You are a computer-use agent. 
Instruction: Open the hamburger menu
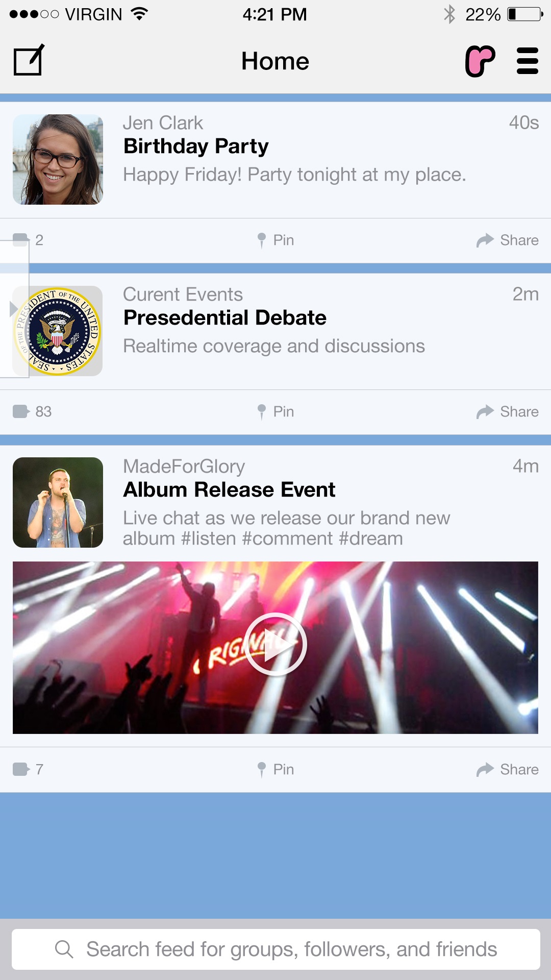527,61
